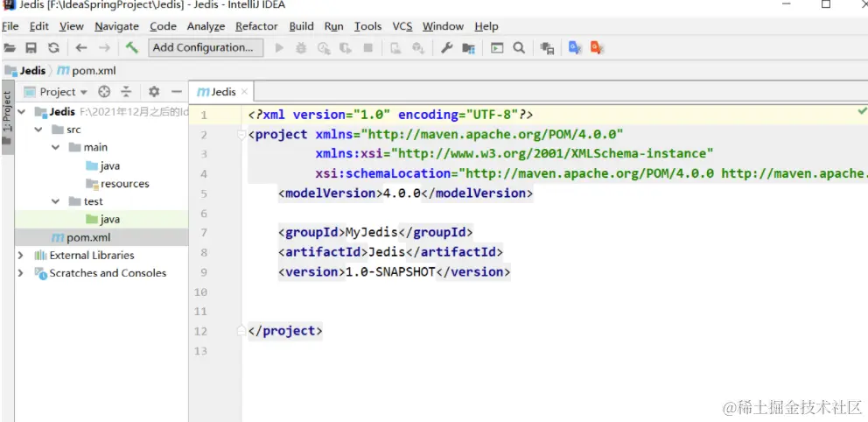Open the View menu
The width and height of the screenshot is (868, 422).
[72, 26]
